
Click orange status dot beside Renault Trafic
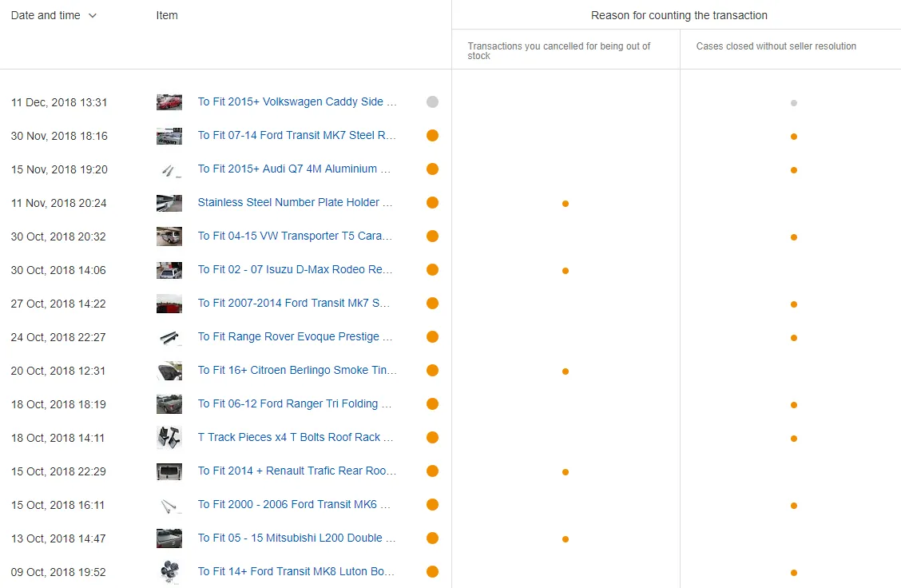pos(433,471)
